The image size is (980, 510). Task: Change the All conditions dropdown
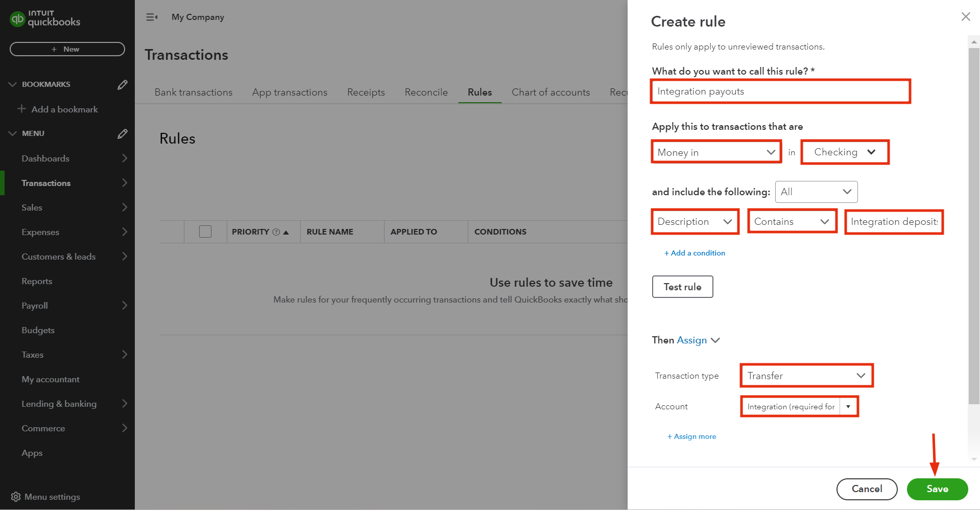[x=816, y=192]
